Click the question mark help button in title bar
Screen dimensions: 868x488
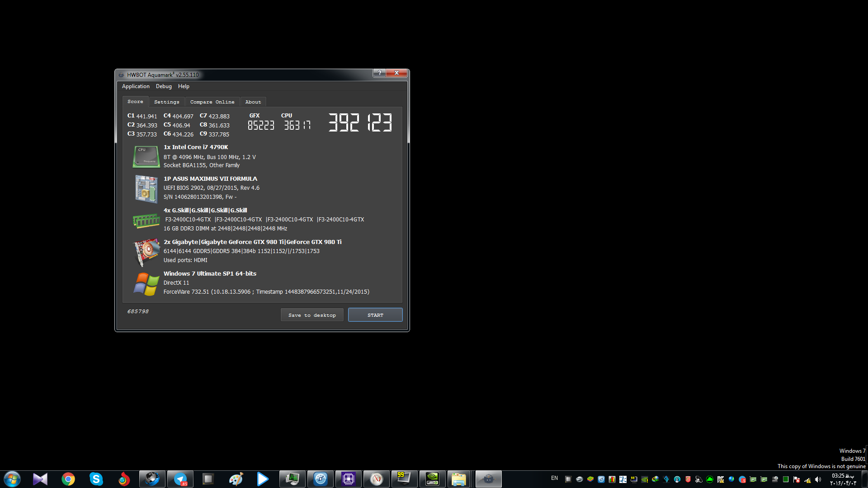(379, 73)
